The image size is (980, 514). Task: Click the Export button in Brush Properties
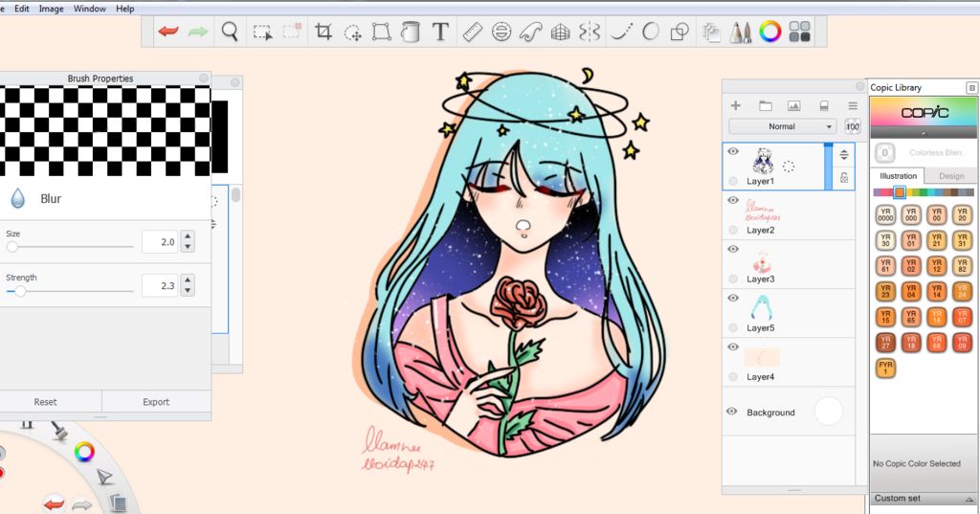click(x=156, y=402)
